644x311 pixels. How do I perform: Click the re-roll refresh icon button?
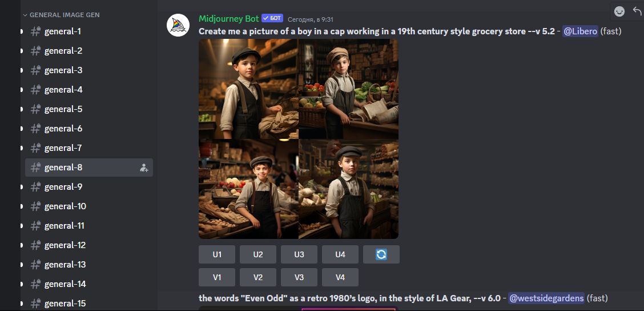coord(381,254)
